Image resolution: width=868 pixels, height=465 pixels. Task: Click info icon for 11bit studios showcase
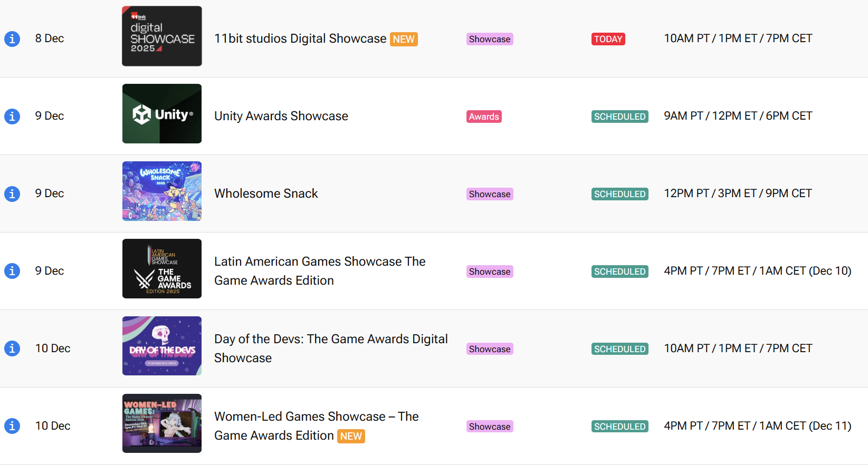click(12, 39)
